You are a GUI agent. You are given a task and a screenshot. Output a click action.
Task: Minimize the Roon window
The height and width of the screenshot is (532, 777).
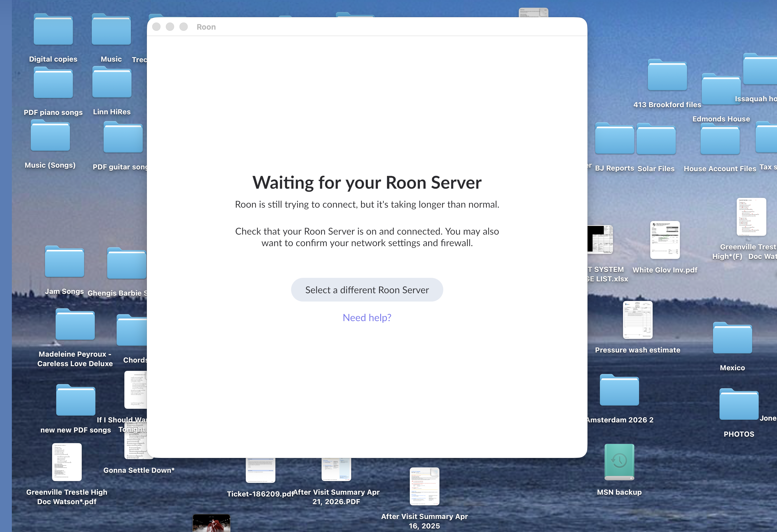[x=170, y=27]
